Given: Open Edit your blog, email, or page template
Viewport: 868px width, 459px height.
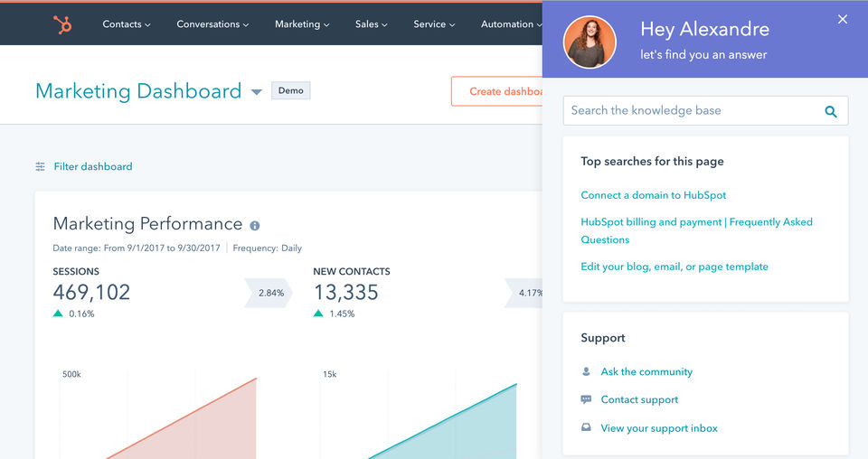Looking at the screenshot, I should tap(675, 267).
